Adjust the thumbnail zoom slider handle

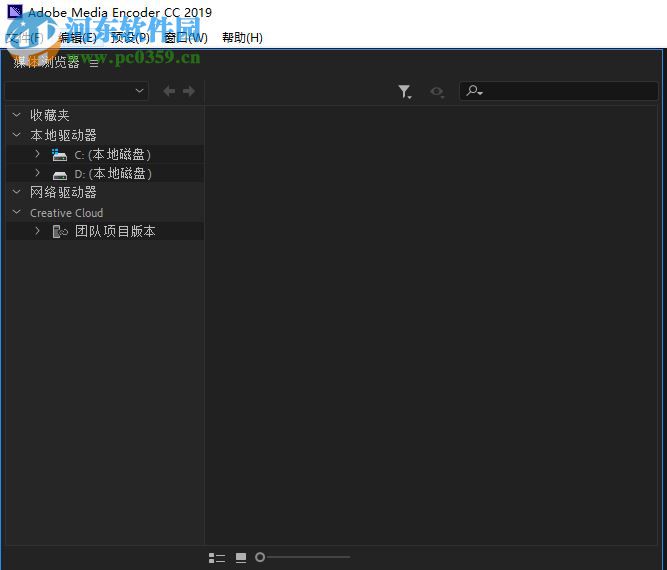point(260,557)
